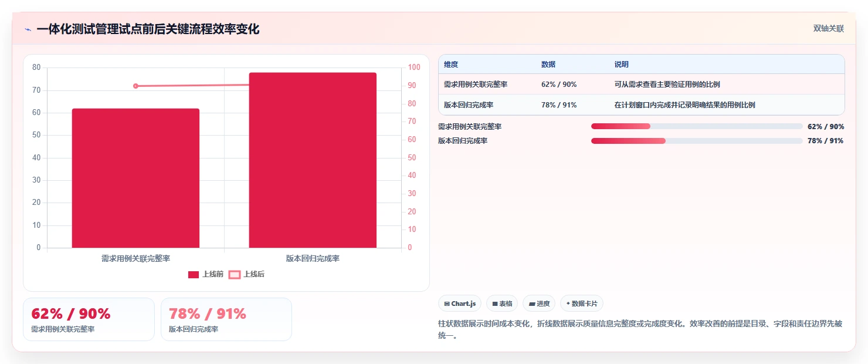Select the Chart.js tag chip

click(460, 304)
